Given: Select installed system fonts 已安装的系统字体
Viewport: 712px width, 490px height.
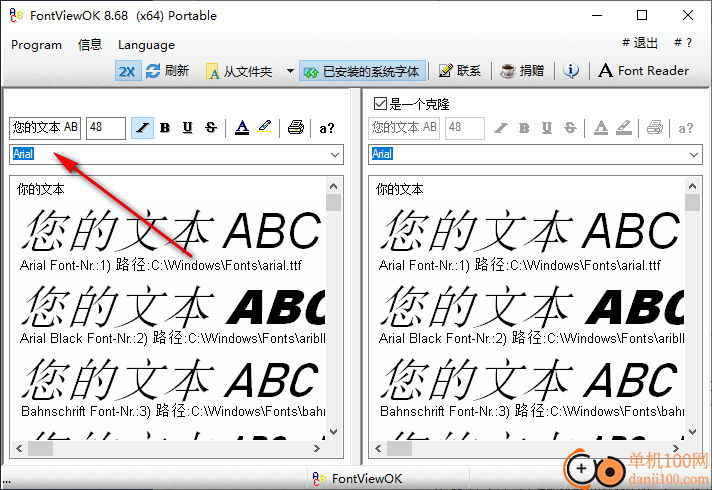Looking at the screenshot, I should pyautogui.click(x=362, y=71).
